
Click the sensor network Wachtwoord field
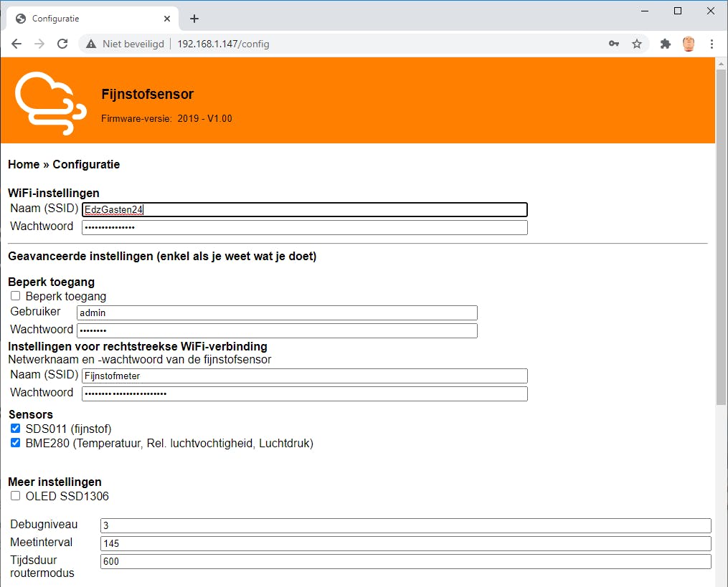(x=305, y=393)
